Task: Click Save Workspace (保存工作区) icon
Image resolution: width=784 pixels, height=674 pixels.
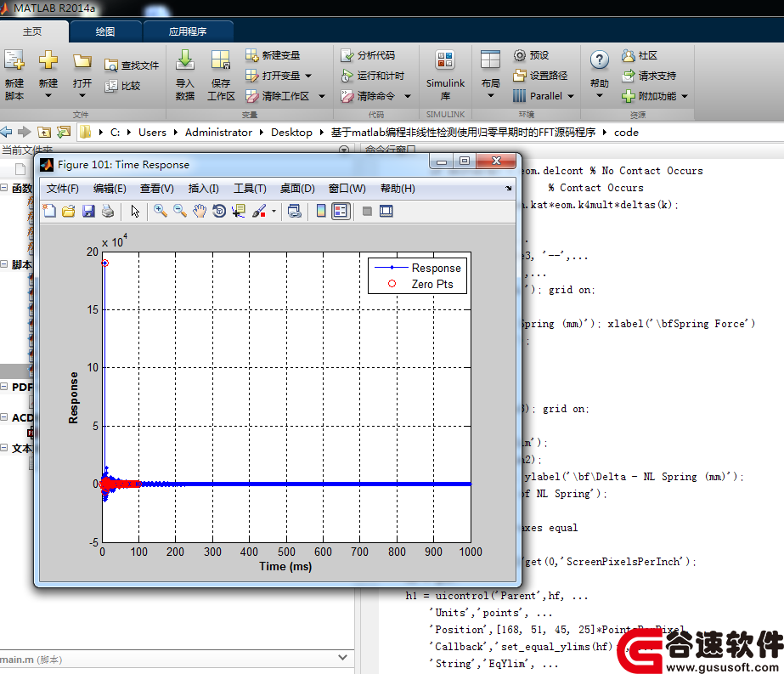Action: coord(221,60)
